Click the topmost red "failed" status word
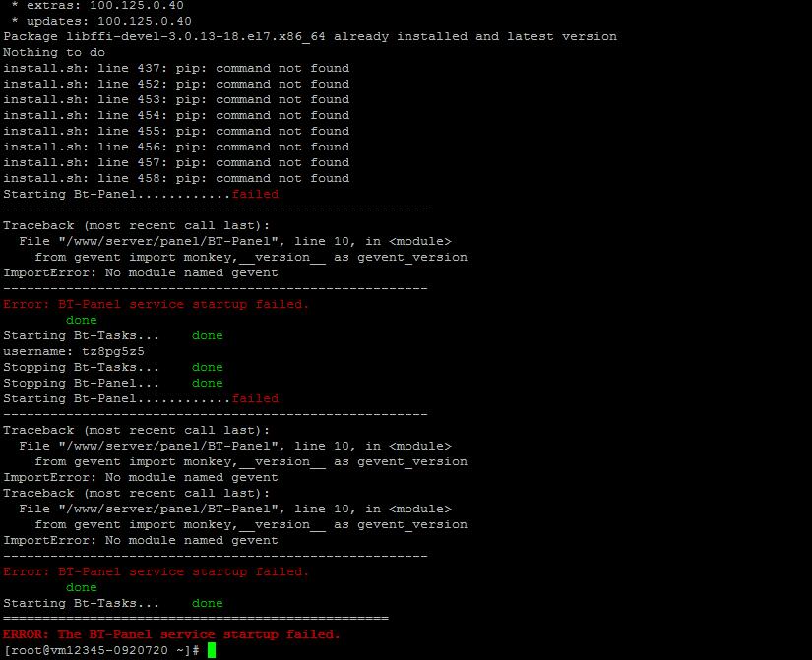The image size is (812, 660). (255, 194)
